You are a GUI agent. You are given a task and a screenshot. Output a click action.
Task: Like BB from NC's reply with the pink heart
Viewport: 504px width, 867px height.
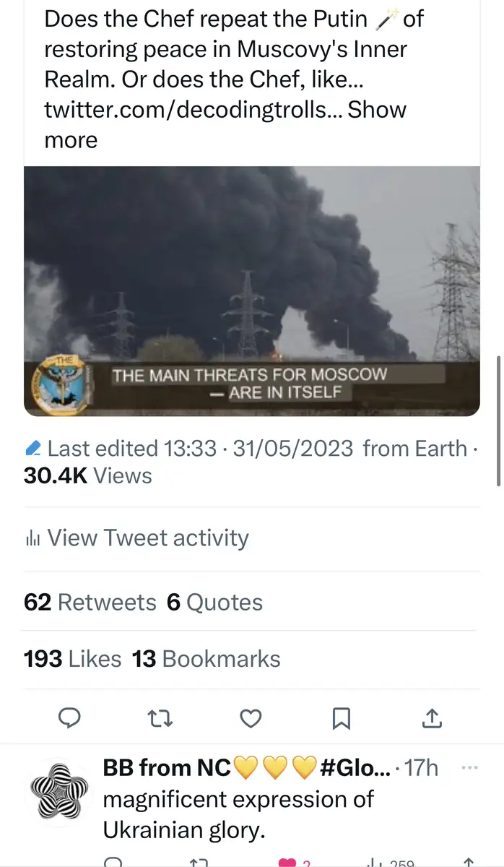pos(288,862)
